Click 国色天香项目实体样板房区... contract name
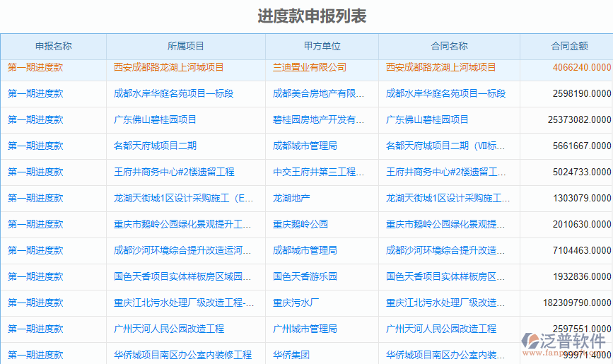Viewport: 613px width, 364px height. (x=445, y=276)
